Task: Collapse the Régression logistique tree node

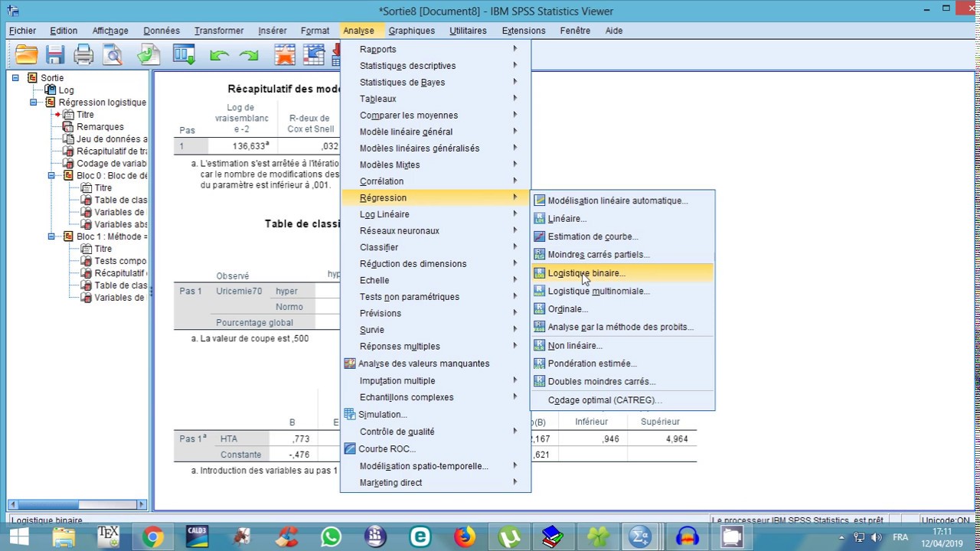Action: point(34,103)
